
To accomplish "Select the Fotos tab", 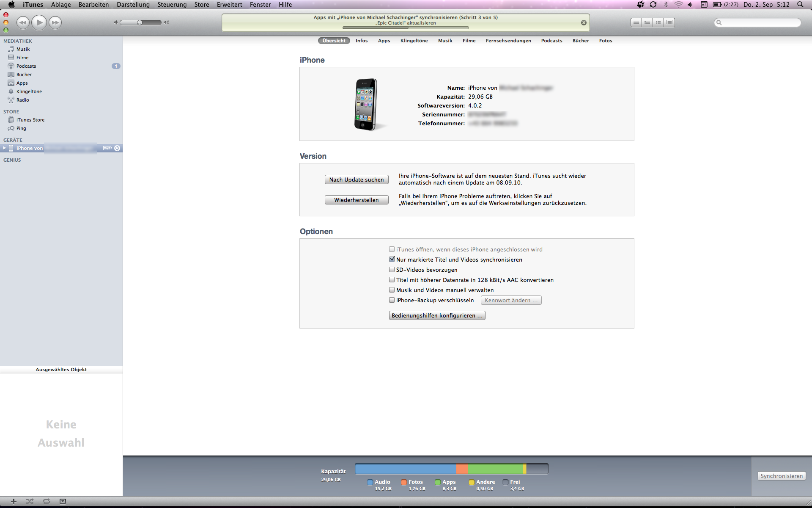I will 606,41.
